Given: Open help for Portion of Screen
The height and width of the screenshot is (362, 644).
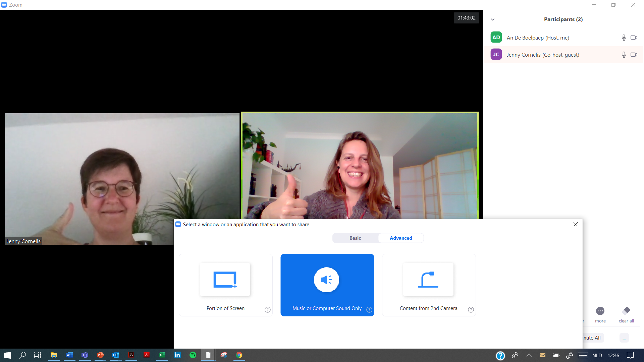Looking at the screenshot, I should (267, 309).
